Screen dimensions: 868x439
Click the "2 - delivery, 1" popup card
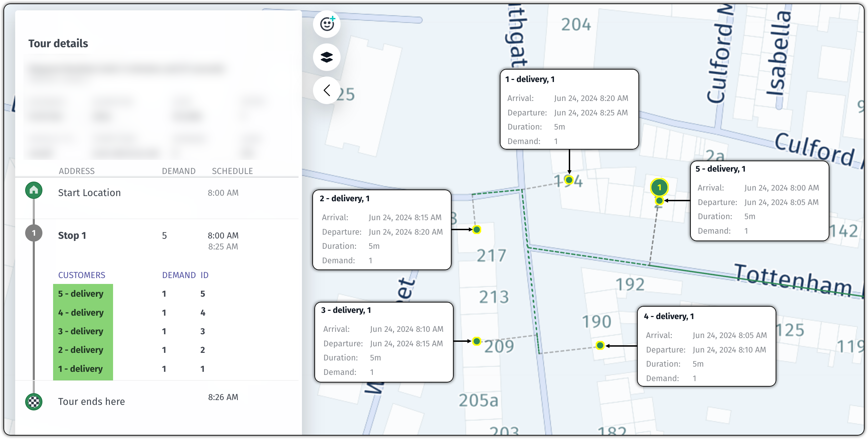click(x=381, y=229)
